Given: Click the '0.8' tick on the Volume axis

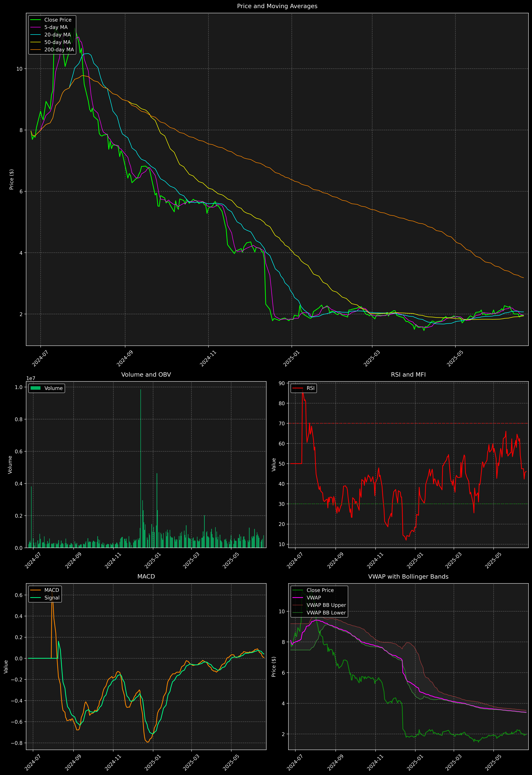Looking at the screenshot, I should coord(19,419).
